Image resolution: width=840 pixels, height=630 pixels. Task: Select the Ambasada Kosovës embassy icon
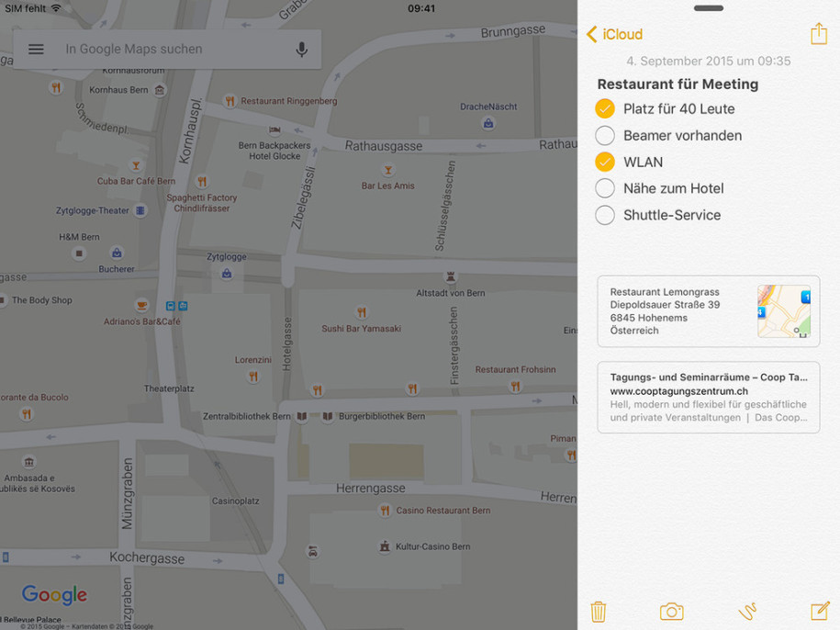click(29, 462)
